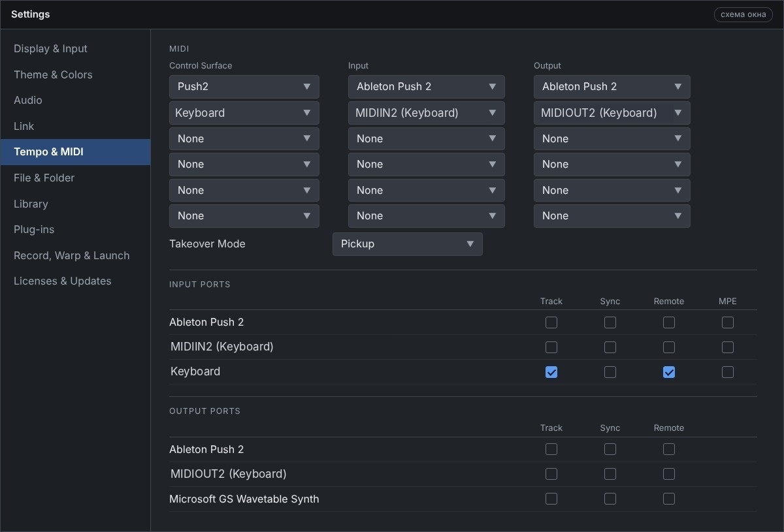Expand the MIDIOUT2 (Keyboard) output dropdown
The height and width of the screenshot is (532, 784).
coord(612,113)
